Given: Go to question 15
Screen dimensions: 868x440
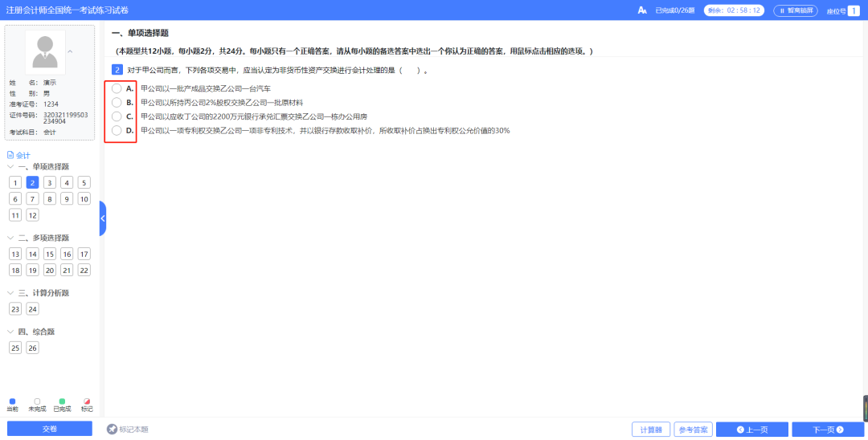Looking at the screenshot, I should click(50, 255).
